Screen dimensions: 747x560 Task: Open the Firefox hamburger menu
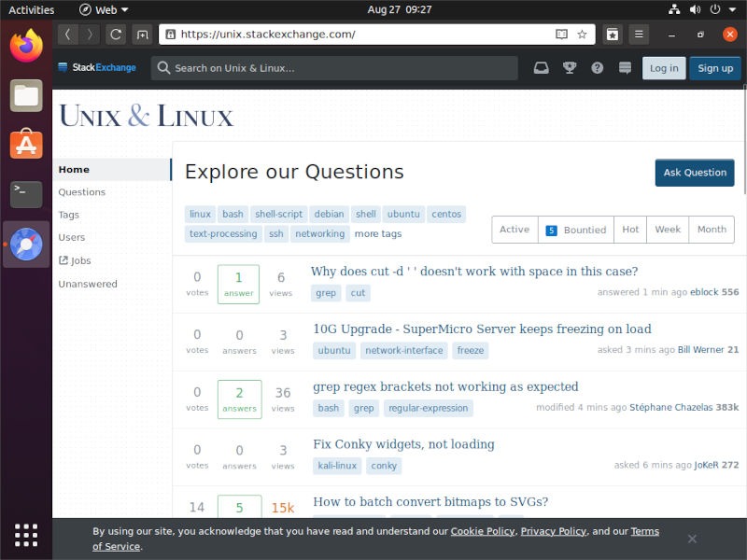[x=639, y=34]
